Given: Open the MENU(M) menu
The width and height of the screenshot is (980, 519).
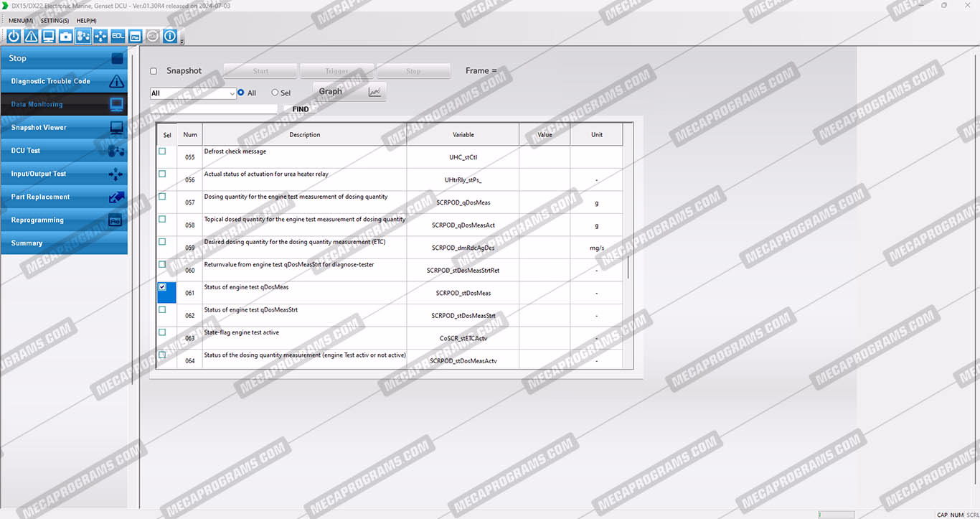Looking at the screenshot, I should click(x=21, y=21).
